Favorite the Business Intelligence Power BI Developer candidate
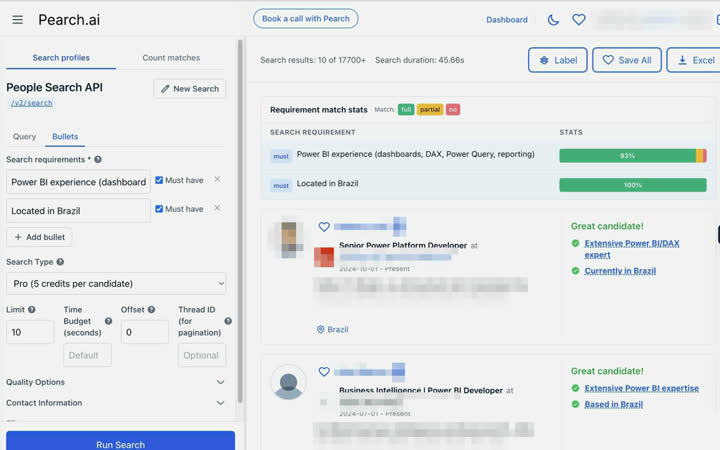Viewport: 720px width, 450px height. click(324, 371)
